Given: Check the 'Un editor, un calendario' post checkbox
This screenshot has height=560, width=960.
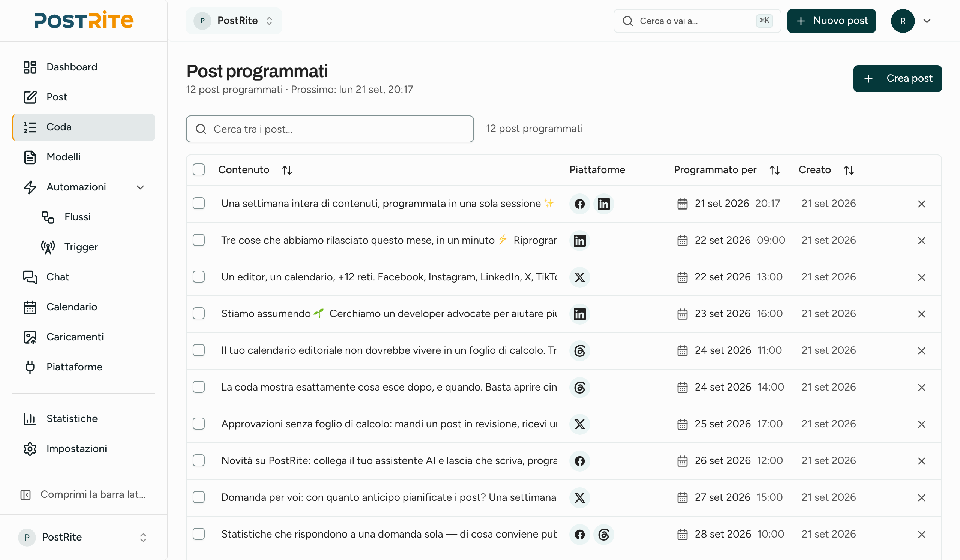Looking at the screenshot, I should [198, 277].
